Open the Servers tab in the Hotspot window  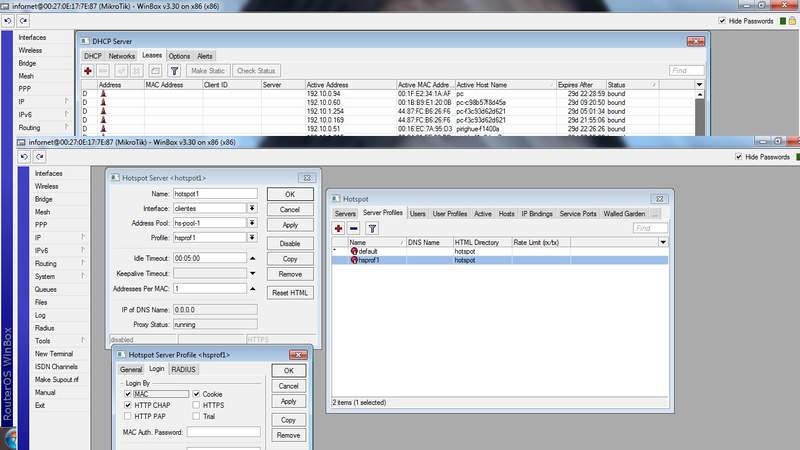[x=345, y=214]
